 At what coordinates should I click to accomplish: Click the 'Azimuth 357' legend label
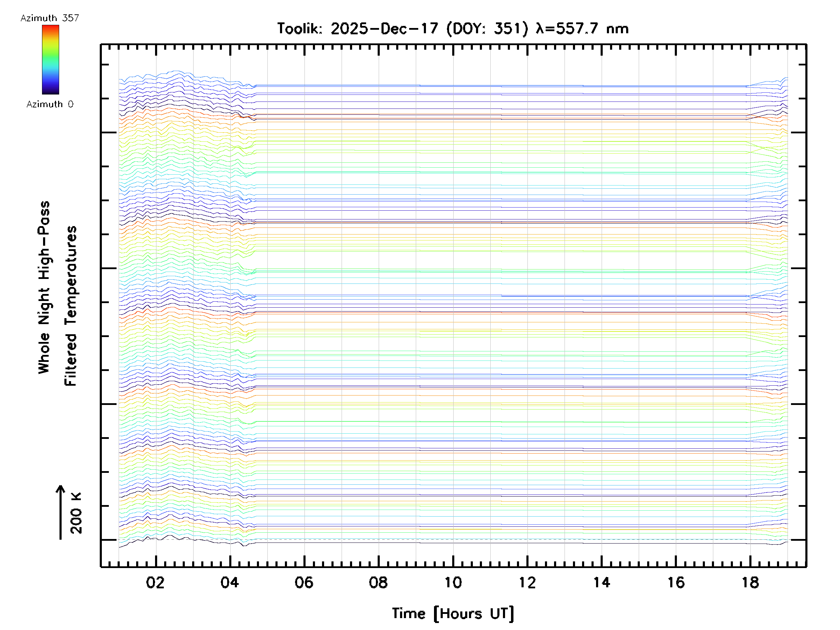[50, 18]
